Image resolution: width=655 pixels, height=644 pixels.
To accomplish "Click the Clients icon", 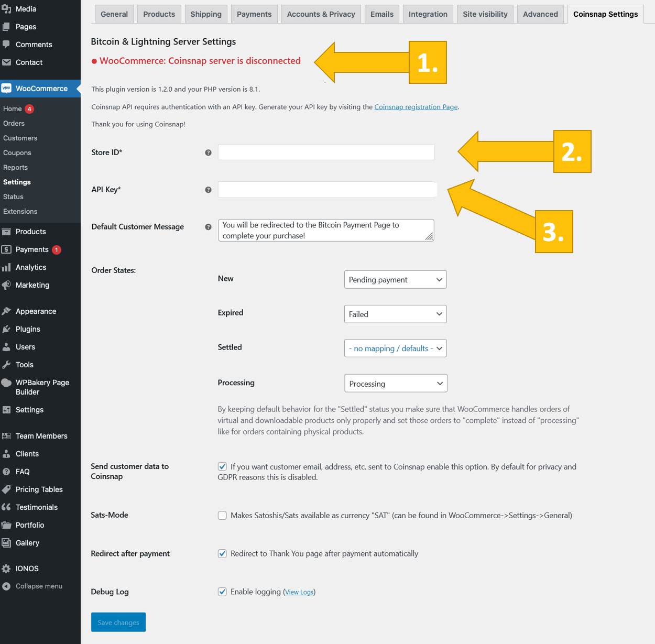I will 6,454.
